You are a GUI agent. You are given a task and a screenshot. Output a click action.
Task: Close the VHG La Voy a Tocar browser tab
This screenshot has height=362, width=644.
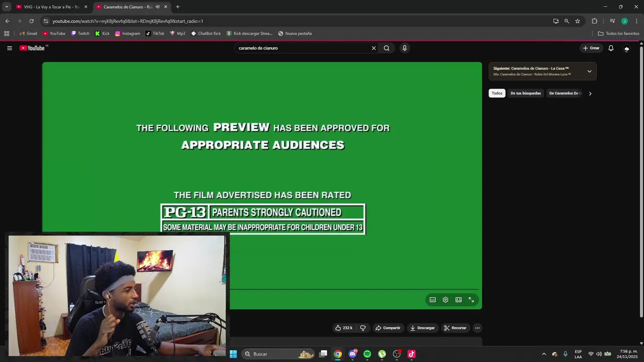[x=86, y=7]
